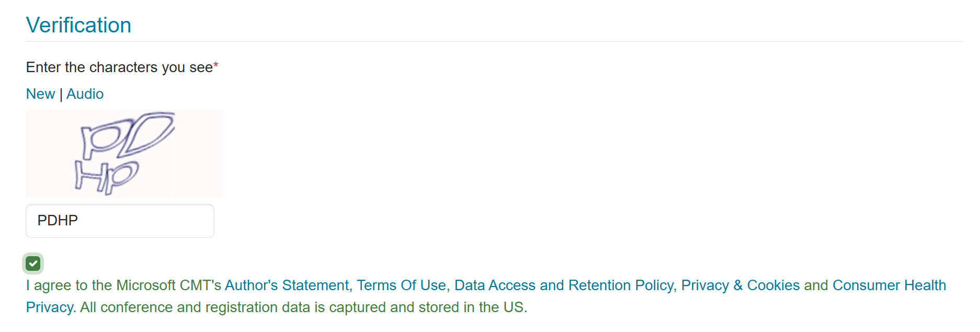Click the blank area right of the captcha image
This screenshot has height=332, width=980.
coord(575,153)
